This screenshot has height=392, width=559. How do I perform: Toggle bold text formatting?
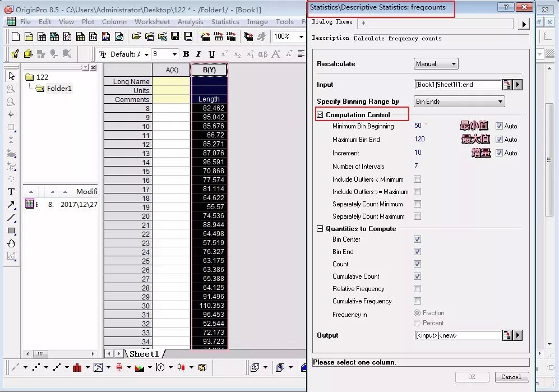point(186,54)
